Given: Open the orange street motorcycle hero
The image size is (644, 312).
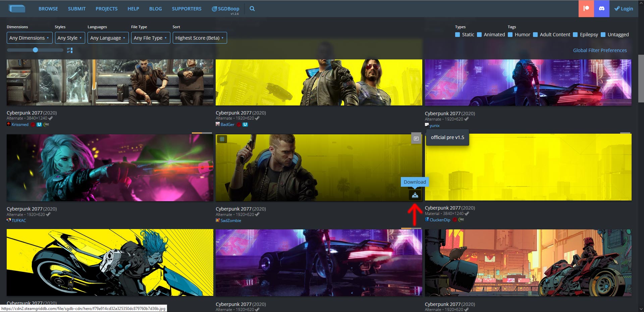Looking at the screenshot, I should click(x=528, y=263).
